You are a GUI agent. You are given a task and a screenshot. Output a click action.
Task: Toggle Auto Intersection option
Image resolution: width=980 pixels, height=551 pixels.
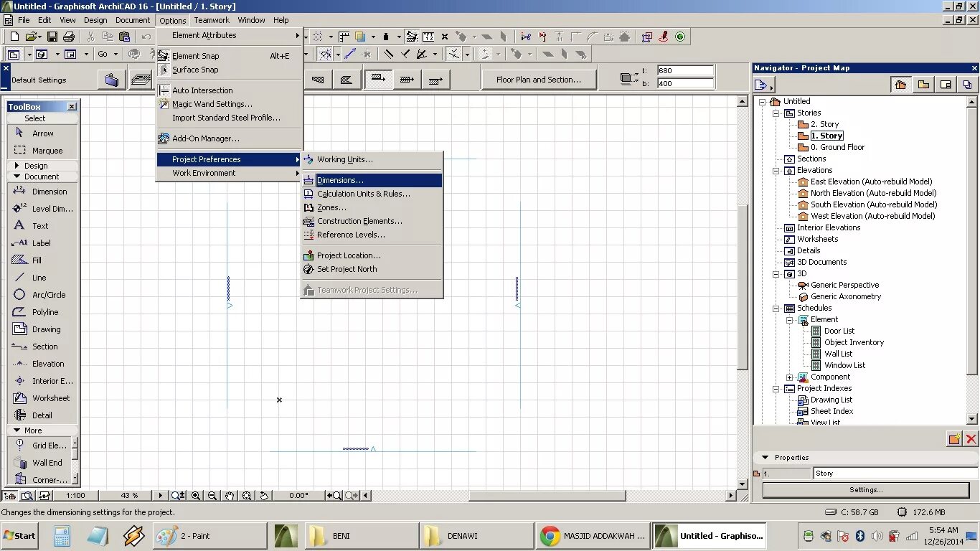pos(230,90)
